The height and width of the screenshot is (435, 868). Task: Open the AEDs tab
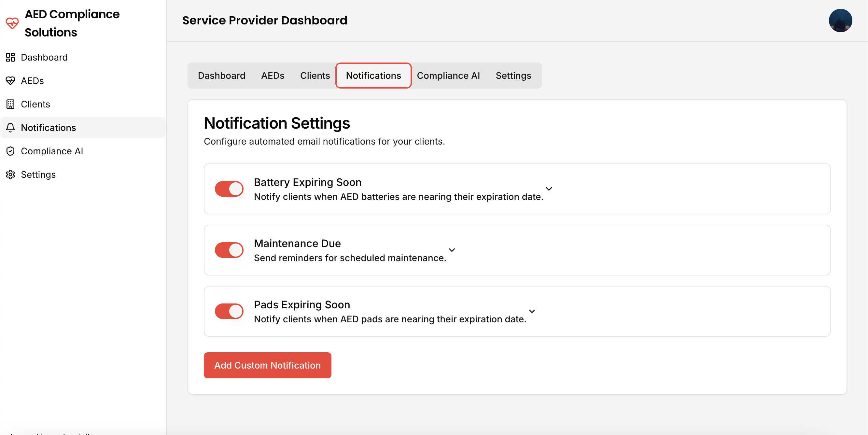pos(273,76)
